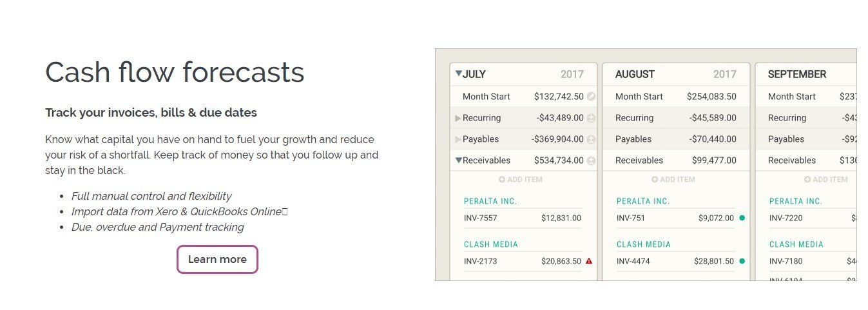Collapse the July Receivables section
Screen dimensions: 868x310
(458, 160)
